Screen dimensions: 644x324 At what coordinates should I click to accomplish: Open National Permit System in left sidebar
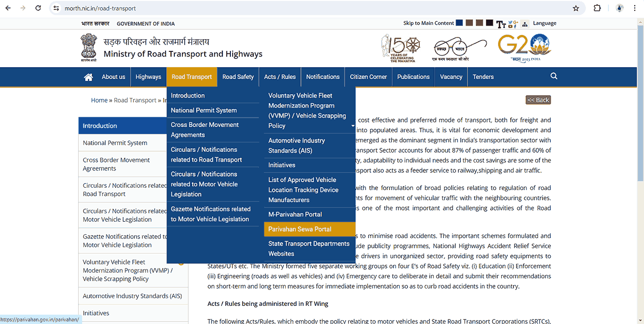(123, 143)
